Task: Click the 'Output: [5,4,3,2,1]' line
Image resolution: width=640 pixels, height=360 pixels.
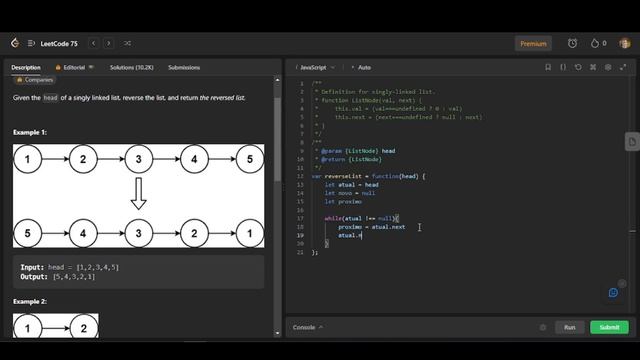Action: click(x=58, y=277)
